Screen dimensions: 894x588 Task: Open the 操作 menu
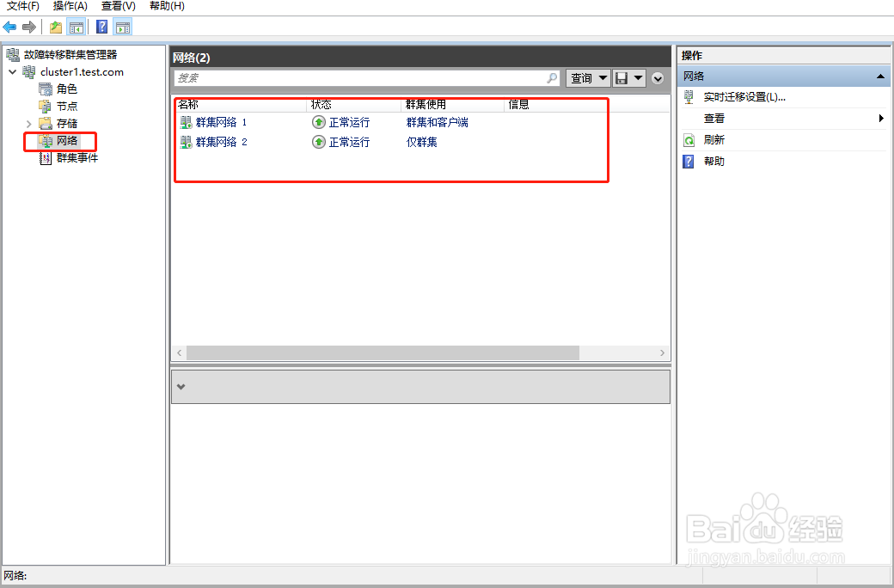(69, 6)
